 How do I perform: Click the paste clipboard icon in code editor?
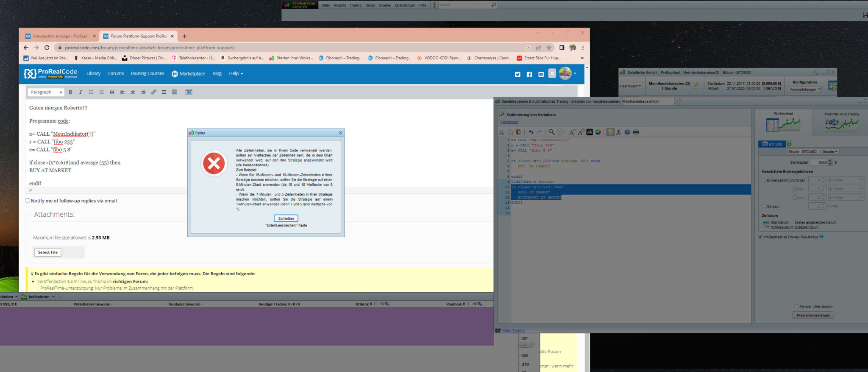pyautogui.click(x=518, y=132)
